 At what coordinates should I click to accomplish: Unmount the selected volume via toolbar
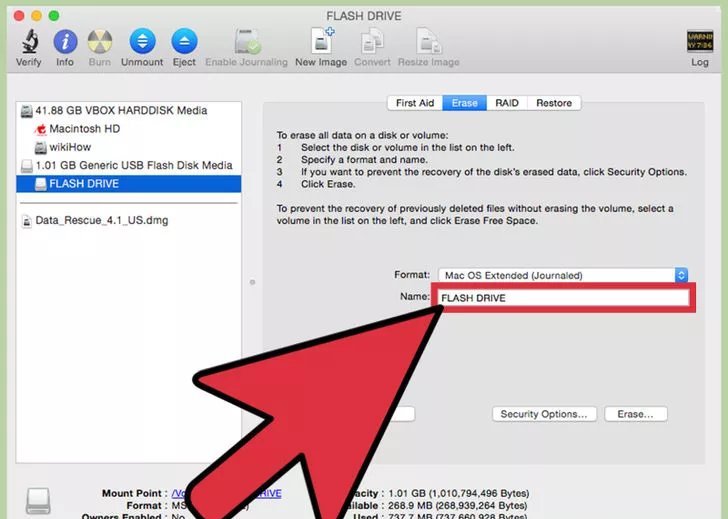pos(142,42)
